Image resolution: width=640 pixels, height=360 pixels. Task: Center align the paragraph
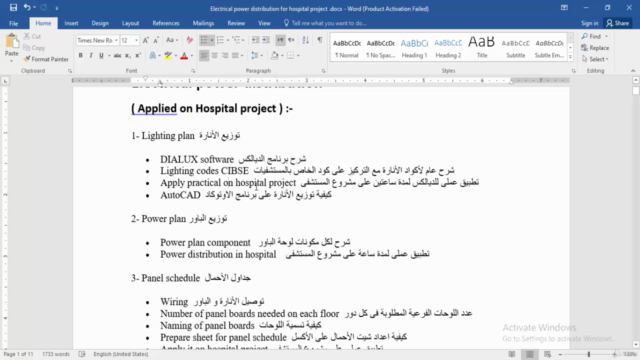(214, 56)
